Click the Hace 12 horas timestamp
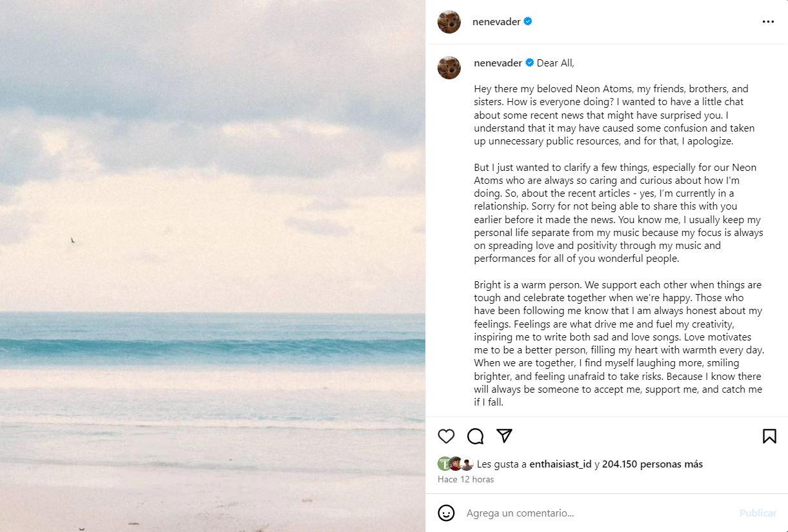This screenshot has height=532, width=788. click(x=465, y=479)
